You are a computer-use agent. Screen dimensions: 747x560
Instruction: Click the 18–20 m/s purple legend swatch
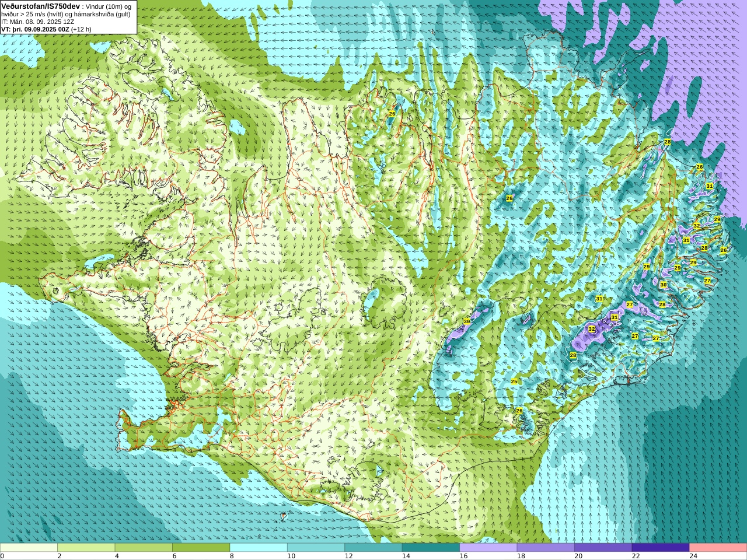[x=546, y=548]
